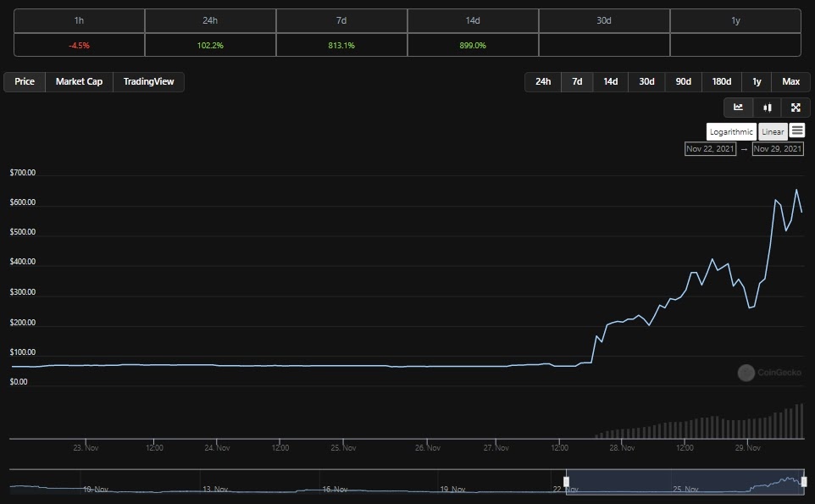This screenshot has height=504, width=815.
Task: Edit the Nov 22, 2021 start date
Action: 710,149
